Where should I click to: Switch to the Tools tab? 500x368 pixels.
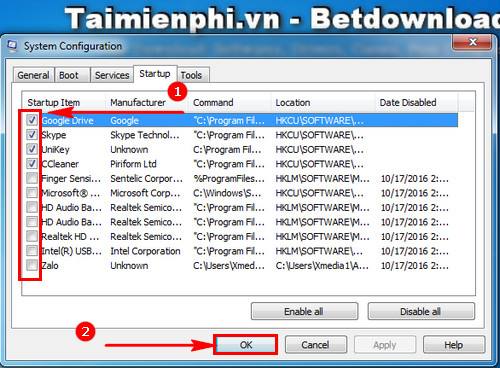(x=191, y=75)
